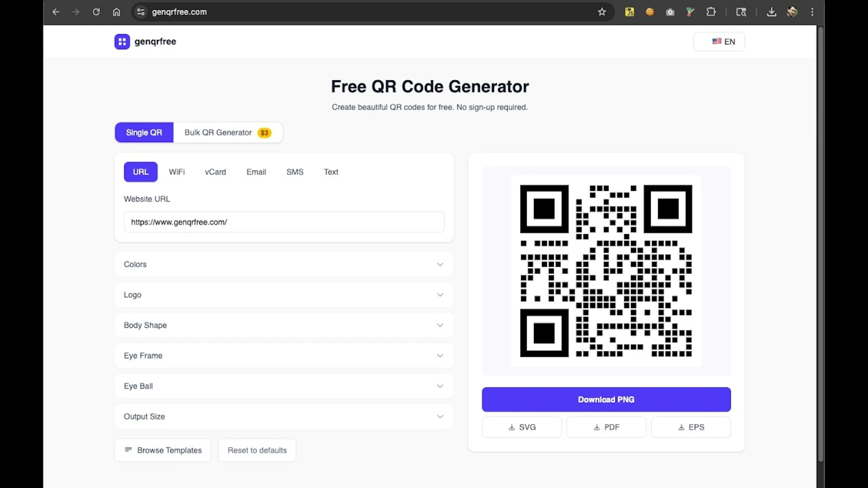Click the Download PNG button

606,400
